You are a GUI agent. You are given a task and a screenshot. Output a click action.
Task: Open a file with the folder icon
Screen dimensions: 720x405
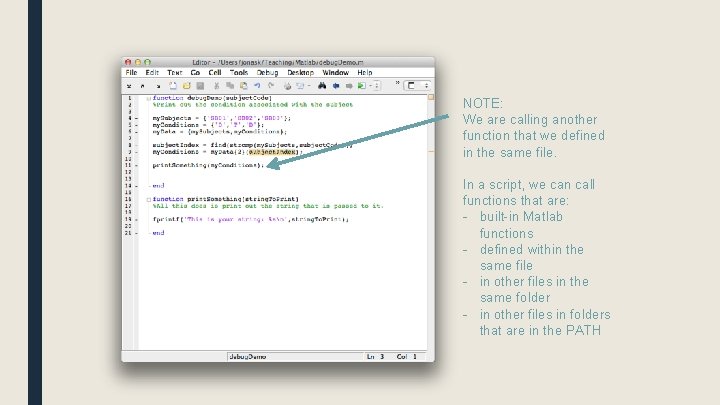186,86
